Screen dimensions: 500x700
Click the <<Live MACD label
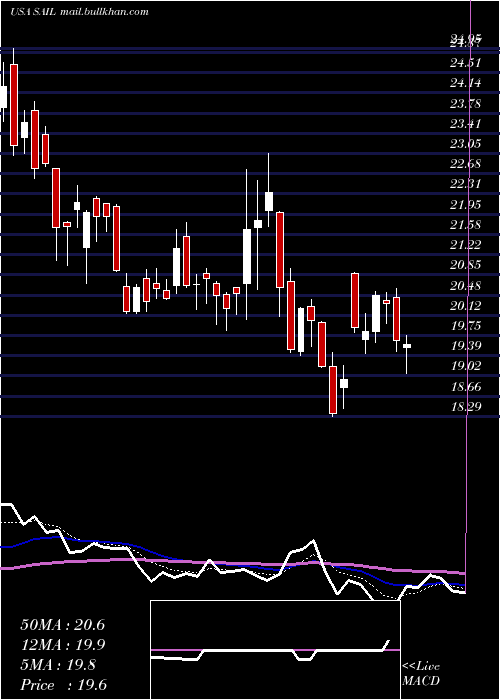[x=421, y=674]
